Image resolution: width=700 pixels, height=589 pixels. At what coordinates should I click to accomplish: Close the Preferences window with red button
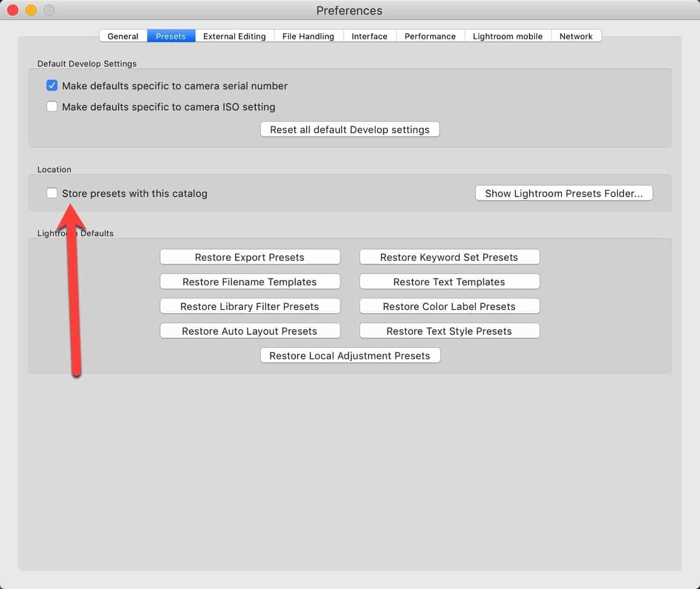point(13,10)
